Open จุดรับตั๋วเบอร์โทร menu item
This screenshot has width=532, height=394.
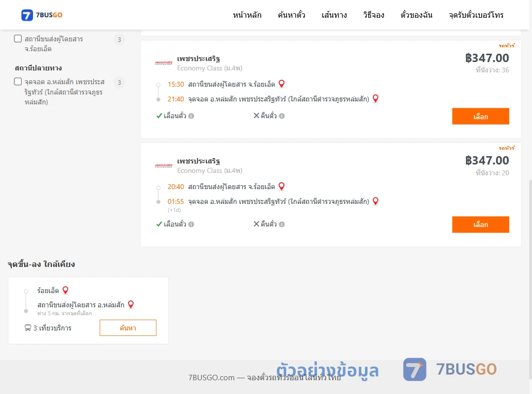[476, 15]
